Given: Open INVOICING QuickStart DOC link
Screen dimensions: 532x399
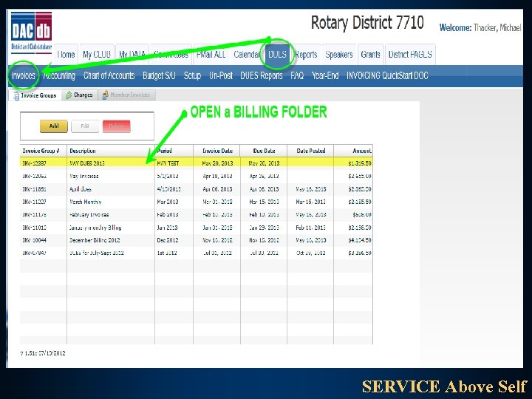Looking at the screenshot, I should [x=387, y=75].
